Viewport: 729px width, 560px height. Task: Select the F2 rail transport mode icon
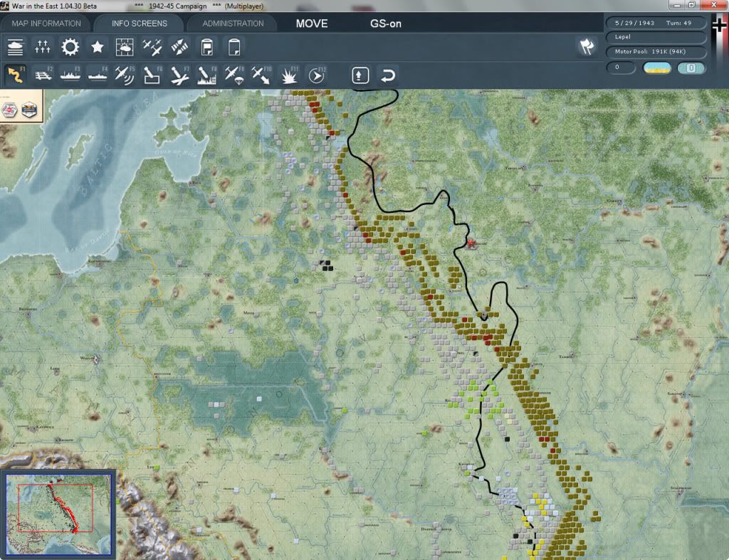click(43, 75)
